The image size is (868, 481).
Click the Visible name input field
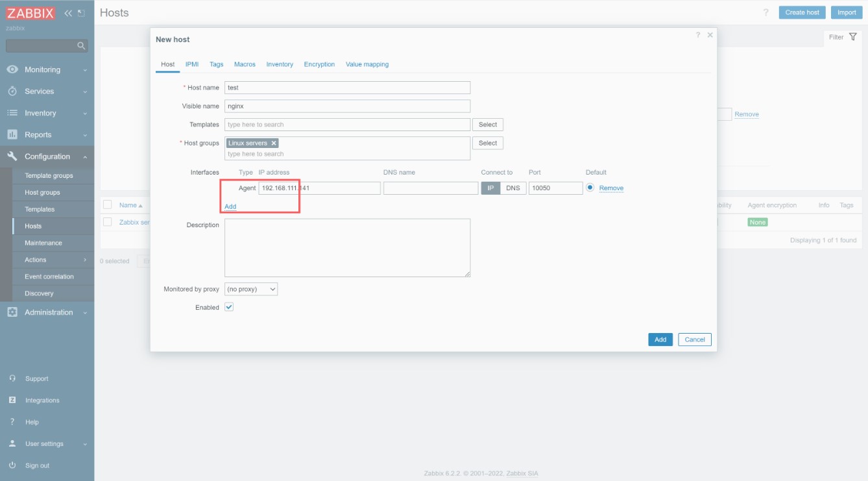[x=347, y=106]
